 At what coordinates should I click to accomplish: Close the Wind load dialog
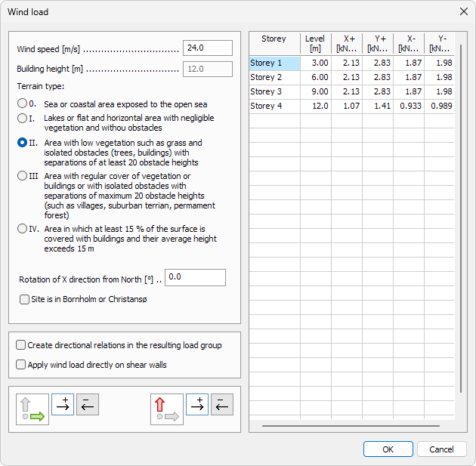[x=463, y=12]
